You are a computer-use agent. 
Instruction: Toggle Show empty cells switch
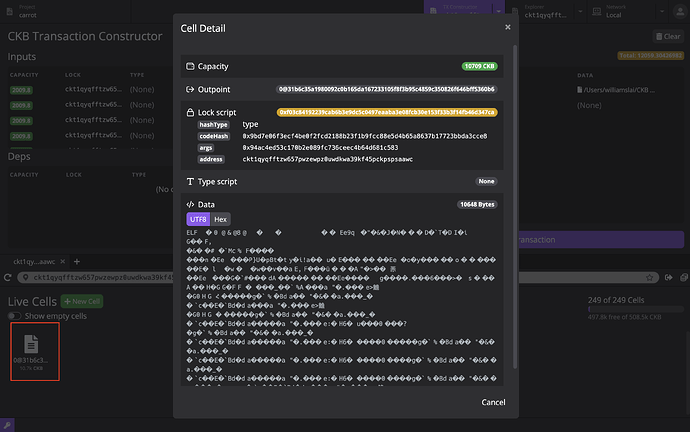tap(15, 316)
